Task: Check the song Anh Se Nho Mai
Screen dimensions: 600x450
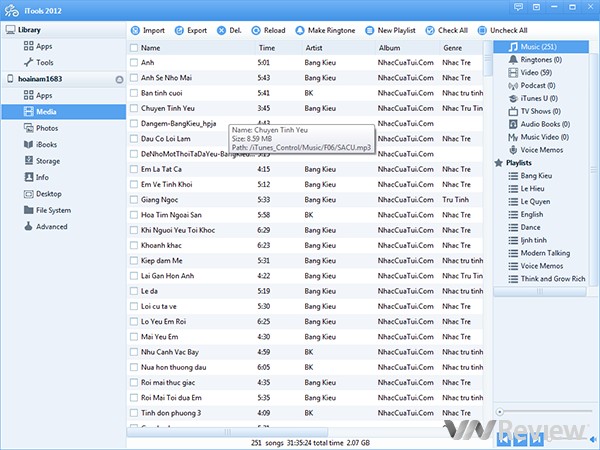Action: click(x=134, y=78)
